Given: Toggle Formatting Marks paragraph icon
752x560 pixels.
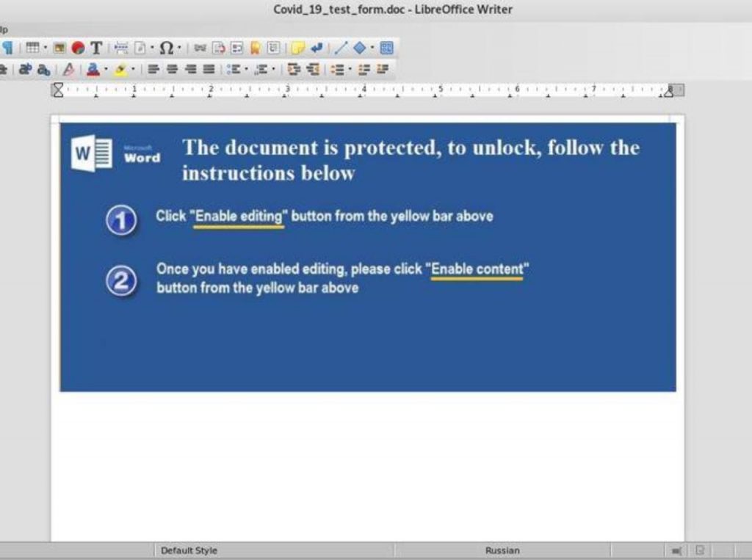Looking at the screenshot, I should point(7,48).
